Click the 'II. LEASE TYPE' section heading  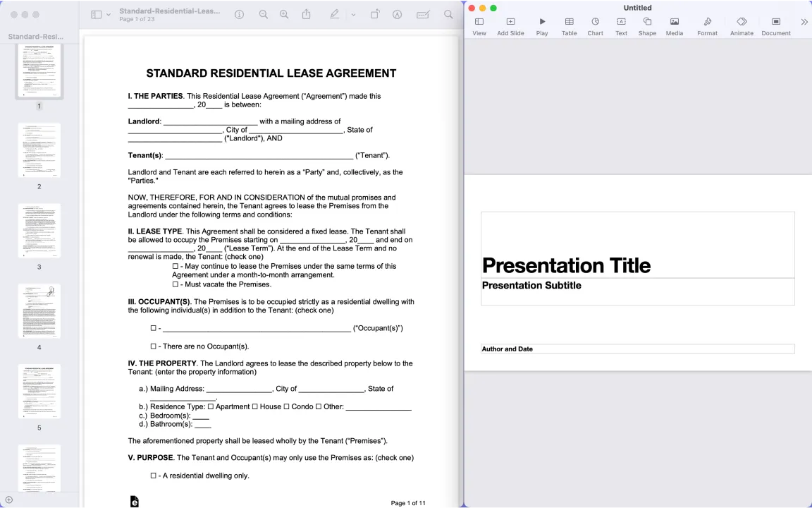pos(155,231)
